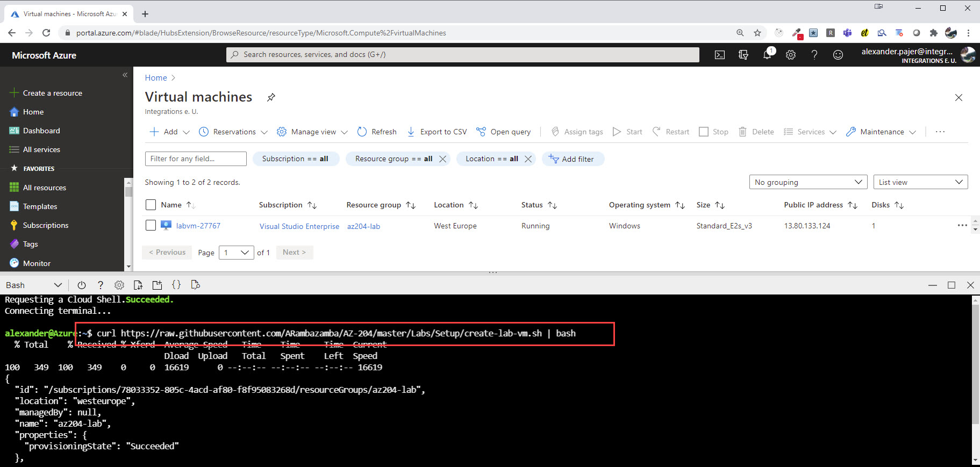Open the editor braces icon in Cloud Shell
The height and width of the screenshot is (467, 980).
click(176, 285)
